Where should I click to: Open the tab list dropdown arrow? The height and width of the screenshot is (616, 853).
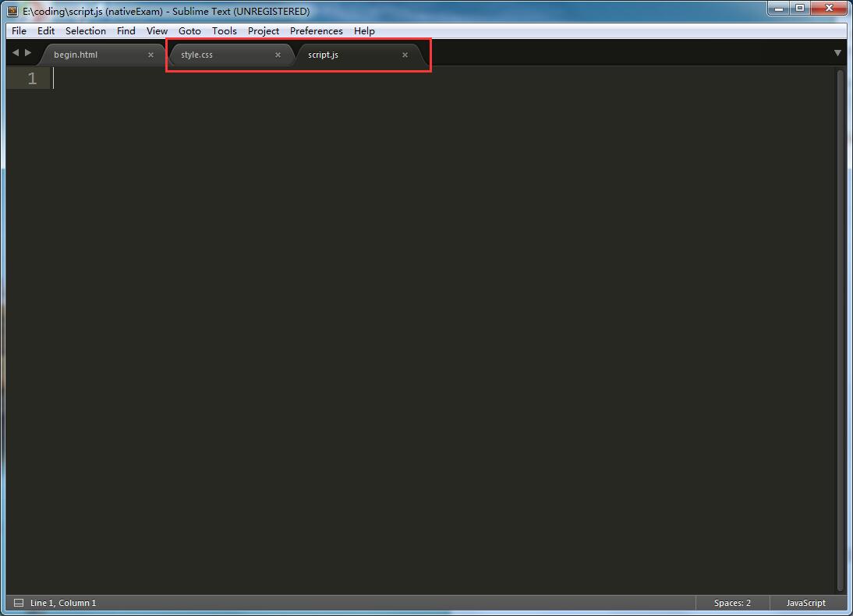tap(837, 53)
